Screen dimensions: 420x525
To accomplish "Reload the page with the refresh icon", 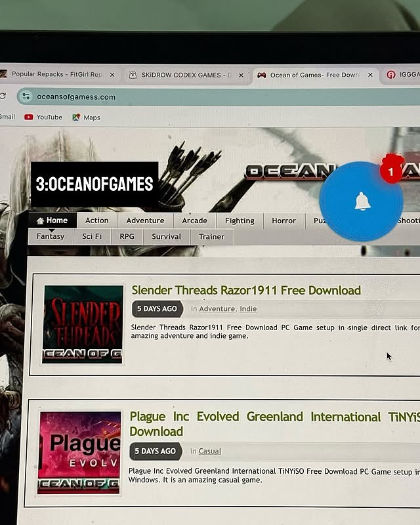I will click(x=3, y=96).
